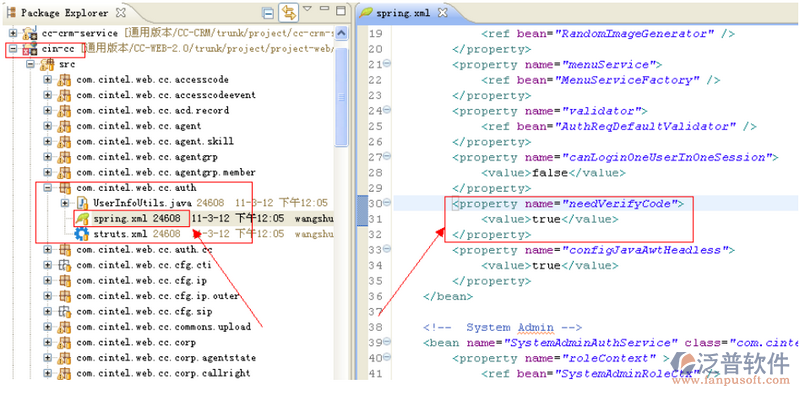Viewport: 800px width, 396px height.
Task: Expand the com.cintel.web.cc.agent package
Action: [47, 126]
